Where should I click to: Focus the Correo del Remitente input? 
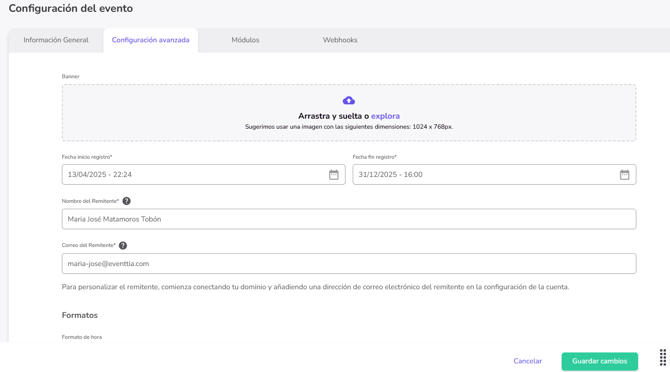[x=349, y=264]
